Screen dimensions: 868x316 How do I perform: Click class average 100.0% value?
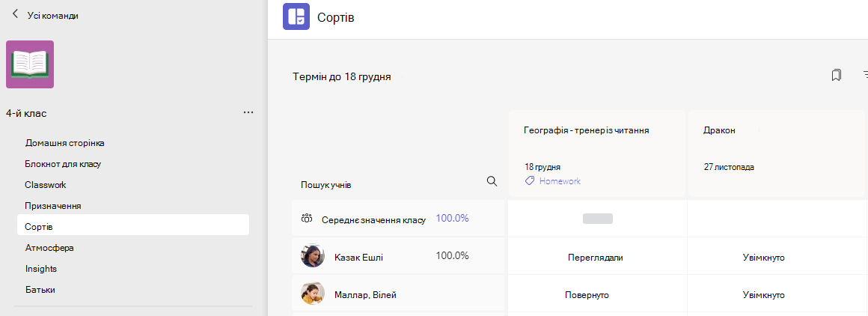[452, 219]
